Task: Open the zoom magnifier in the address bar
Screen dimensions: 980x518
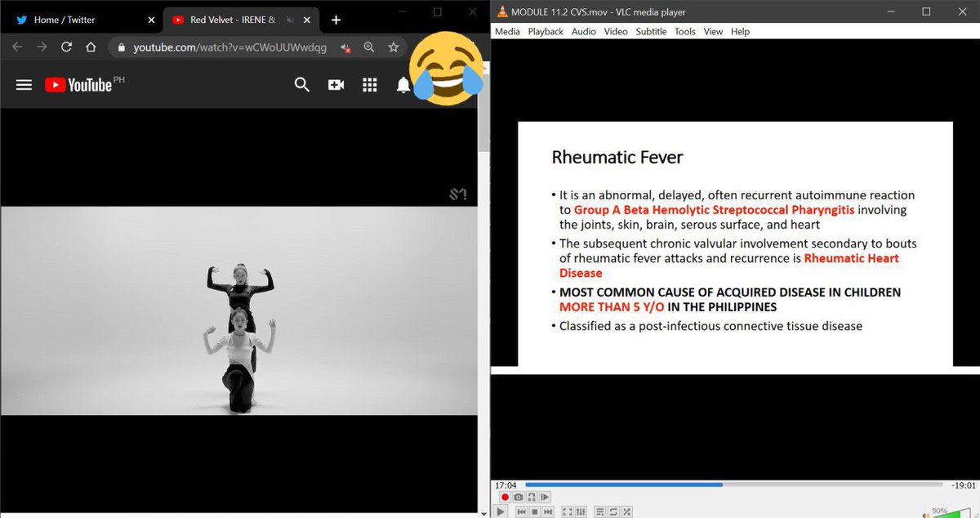Action: [x=369, y=47]
